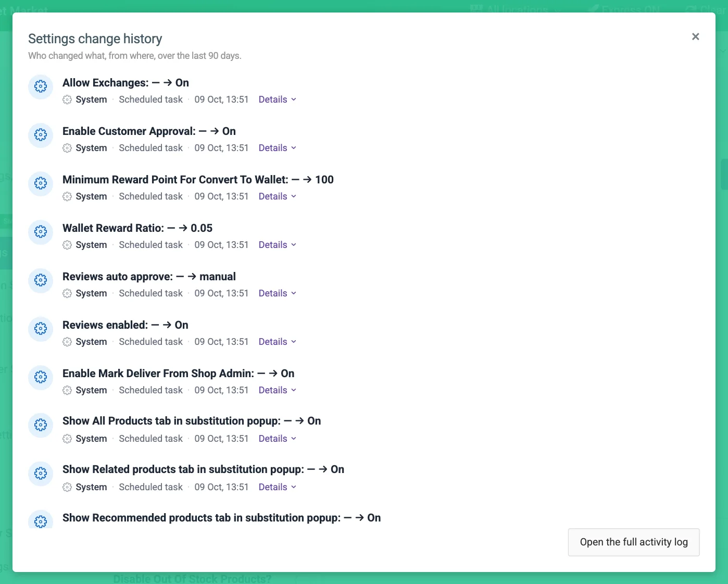
Task: Click the gear icon beside Reviews auto approve
Action: coord(41,280)
